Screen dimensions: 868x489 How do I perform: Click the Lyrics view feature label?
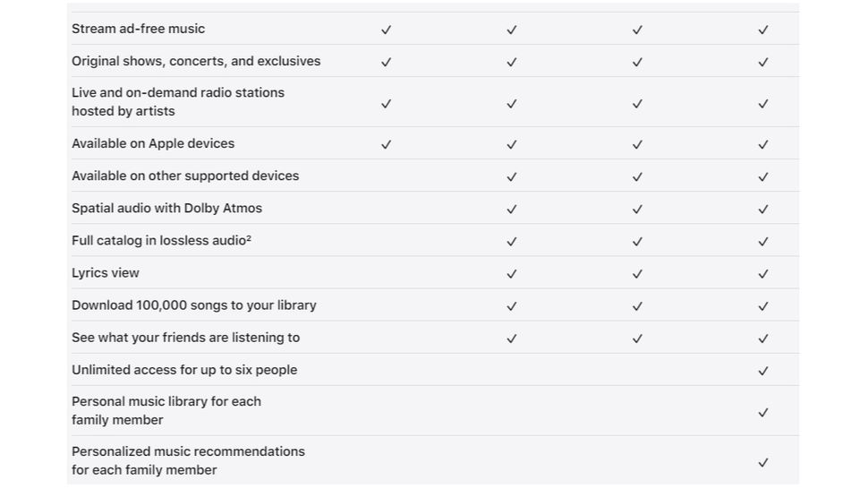(x=106, y=272)
